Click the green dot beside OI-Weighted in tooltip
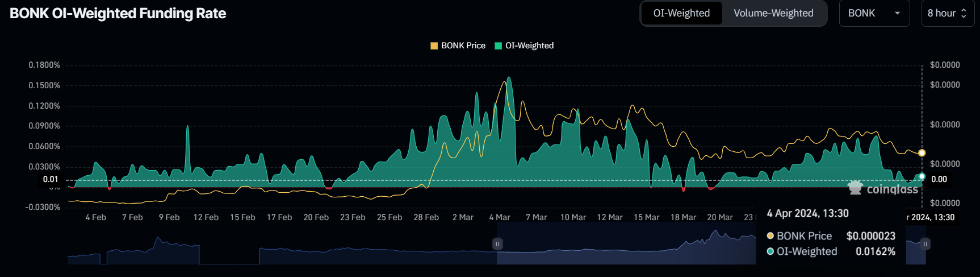980x277 pixels. point(770,251)
